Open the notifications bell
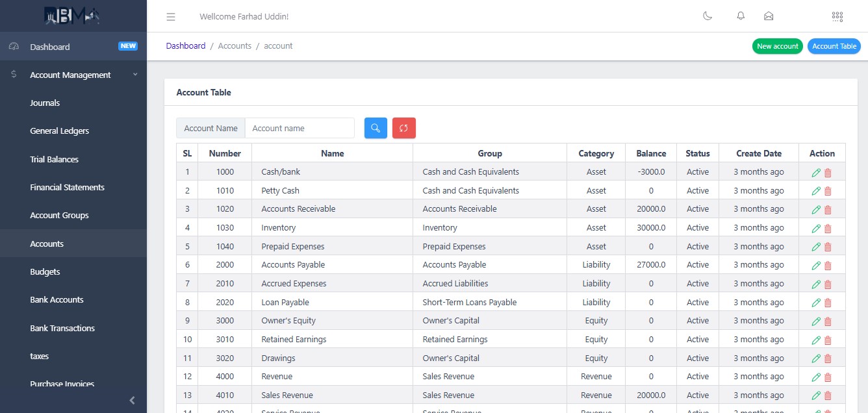This screenshot has width=868, height=413. pyautogui.click(x=741, y=16)
